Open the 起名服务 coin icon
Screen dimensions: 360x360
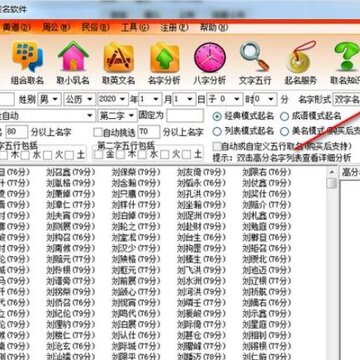pyautogui.click(x=301, y=63)
